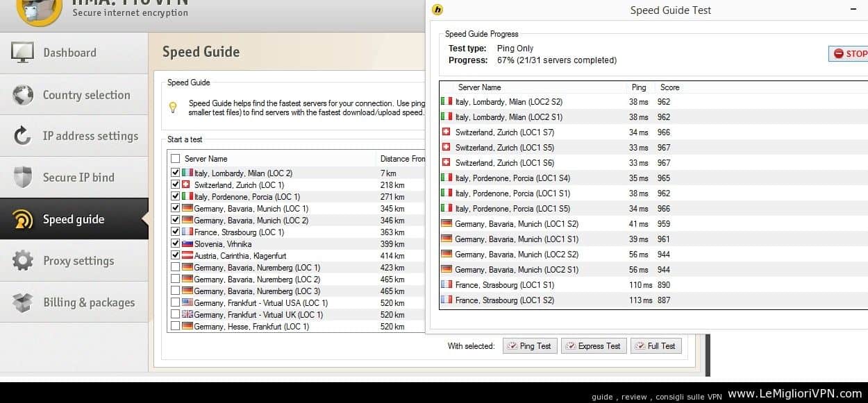Image resolution: width=868 pixels, height=403 pixels.
Task: Uncheck Switzerland, Zurich (LOC 1)
Action: click(175, 185)
